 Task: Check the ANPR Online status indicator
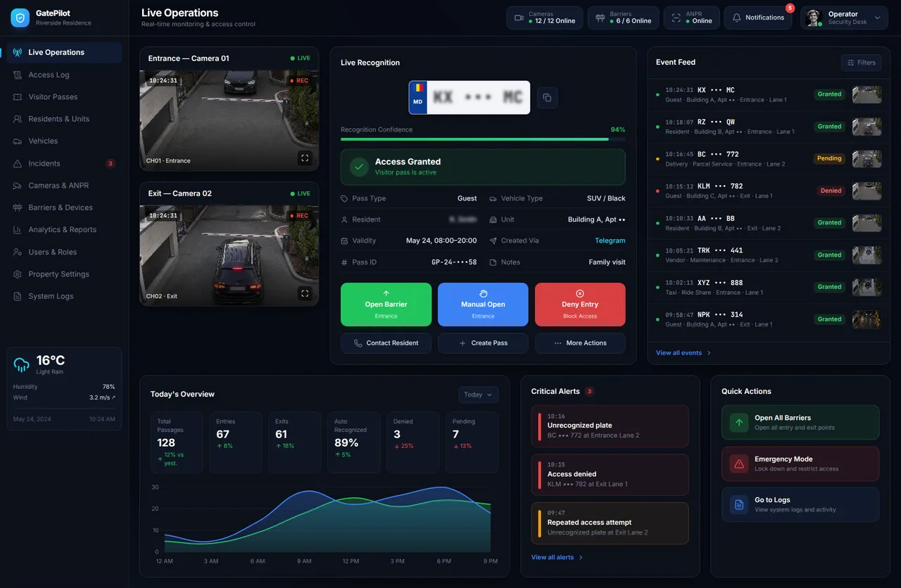click(x=691, y=18)
